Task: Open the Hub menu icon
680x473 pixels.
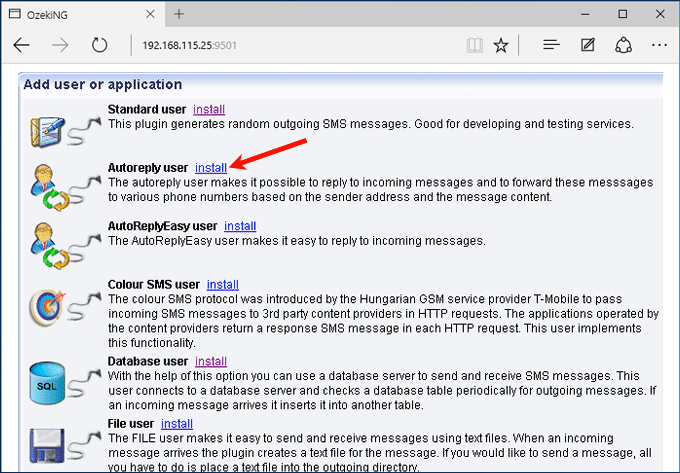Action: tap(551, 46)
